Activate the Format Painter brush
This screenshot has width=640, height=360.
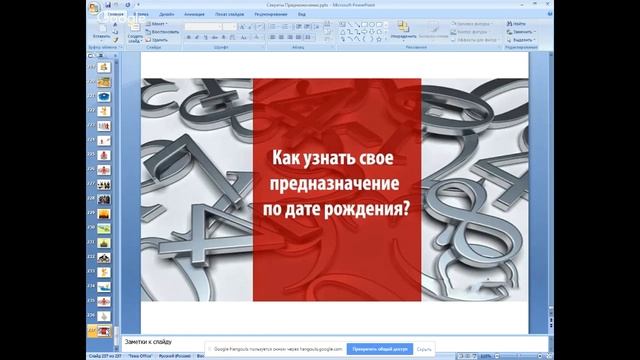pyautogui.click(x=115, y=40)
